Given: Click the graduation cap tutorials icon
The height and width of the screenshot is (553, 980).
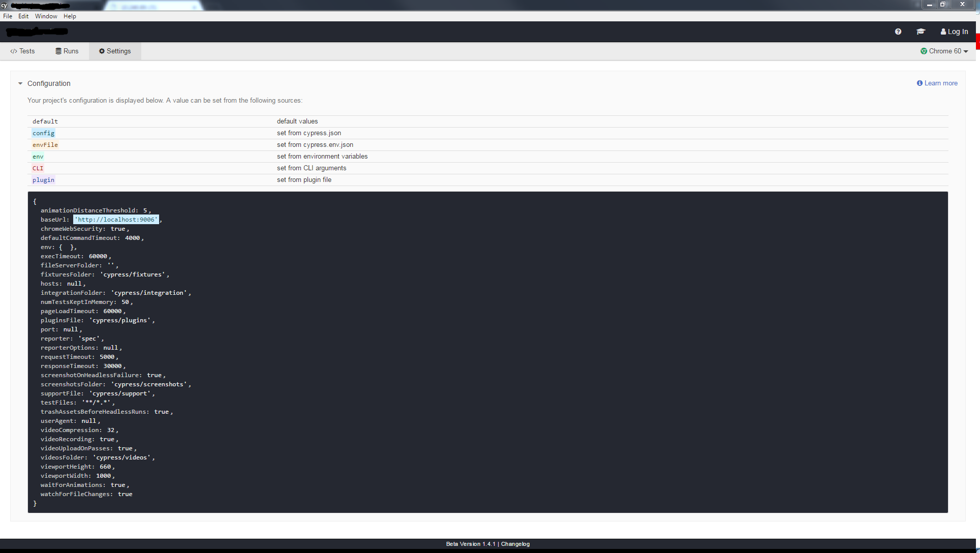Looking at the screenshot, I should (x=921, y=32).
